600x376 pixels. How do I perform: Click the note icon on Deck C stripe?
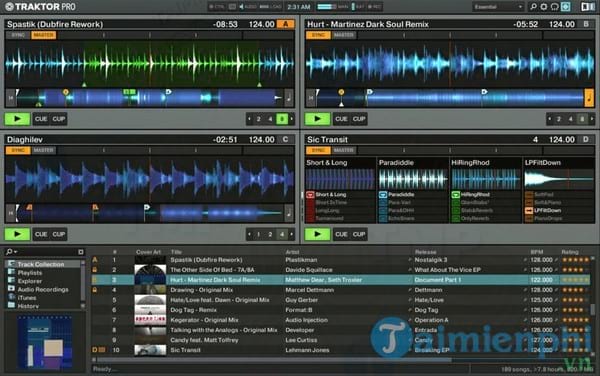[x=289, y=213]
